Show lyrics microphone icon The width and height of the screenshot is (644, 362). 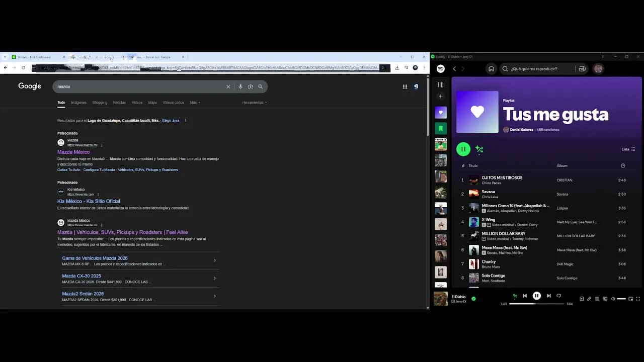[589, 299]
